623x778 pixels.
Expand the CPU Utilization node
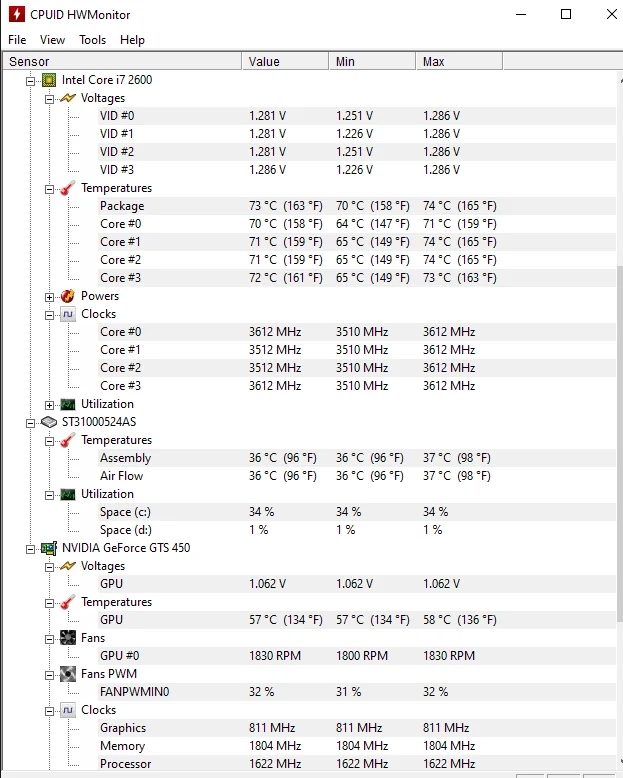click(x=50, y=405)
